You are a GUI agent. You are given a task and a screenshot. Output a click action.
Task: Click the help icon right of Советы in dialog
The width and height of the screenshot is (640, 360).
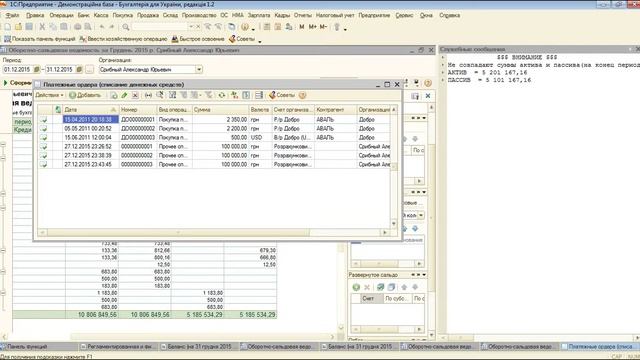coord(302,95)
